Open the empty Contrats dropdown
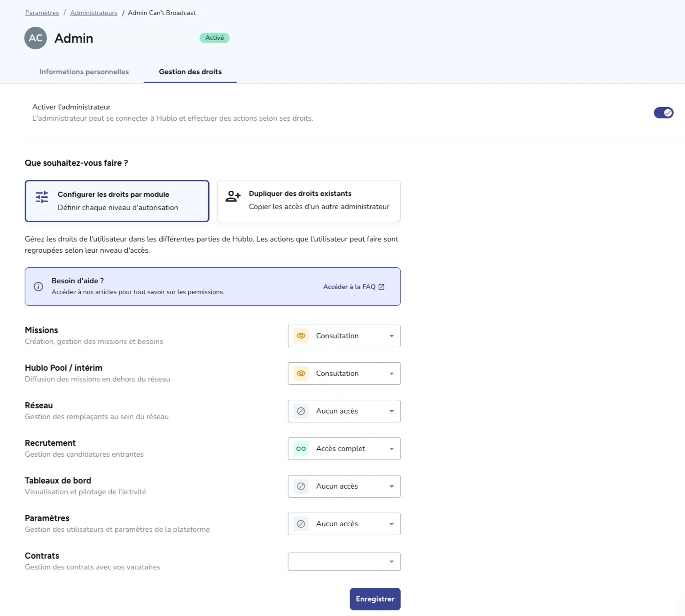The width and height of the screenshot is (685, 616). 344,561
